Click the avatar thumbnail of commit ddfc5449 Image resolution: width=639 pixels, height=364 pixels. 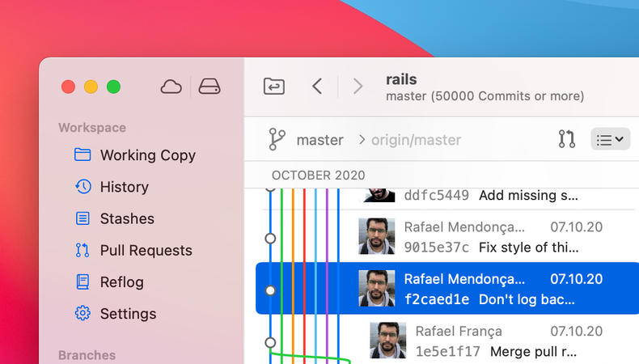pos(377,194)
